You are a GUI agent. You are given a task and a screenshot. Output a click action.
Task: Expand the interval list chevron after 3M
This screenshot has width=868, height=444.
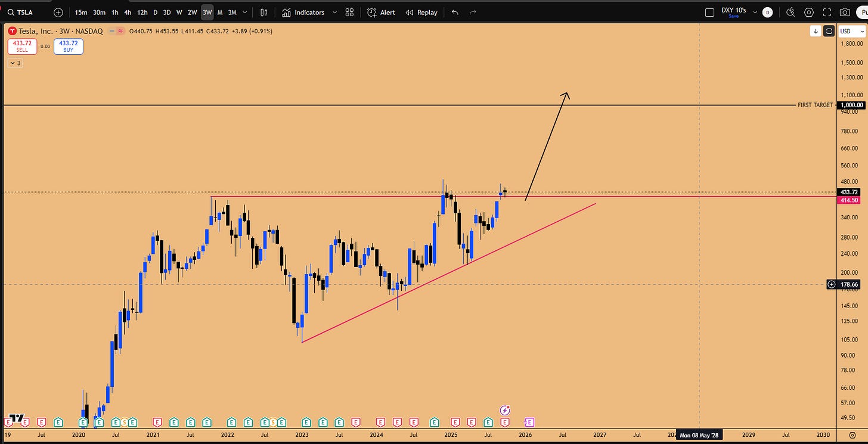click(x=246, y=12)
